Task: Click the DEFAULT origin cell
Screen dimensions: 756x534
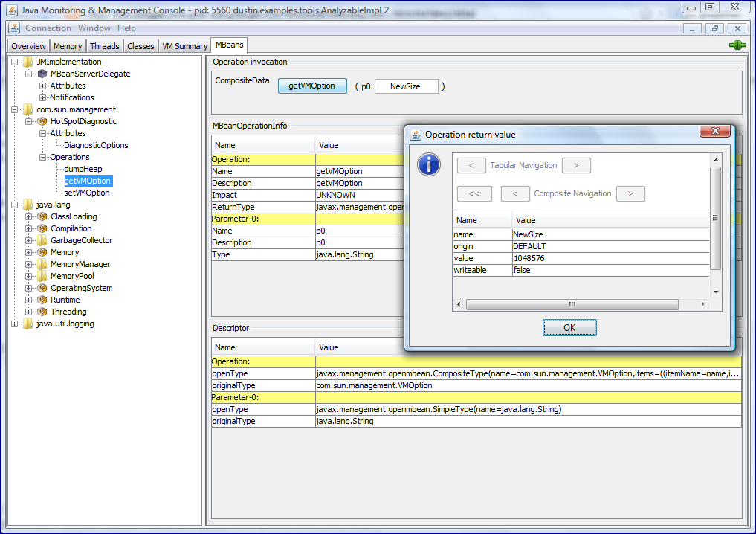Action: coord(610,246)
